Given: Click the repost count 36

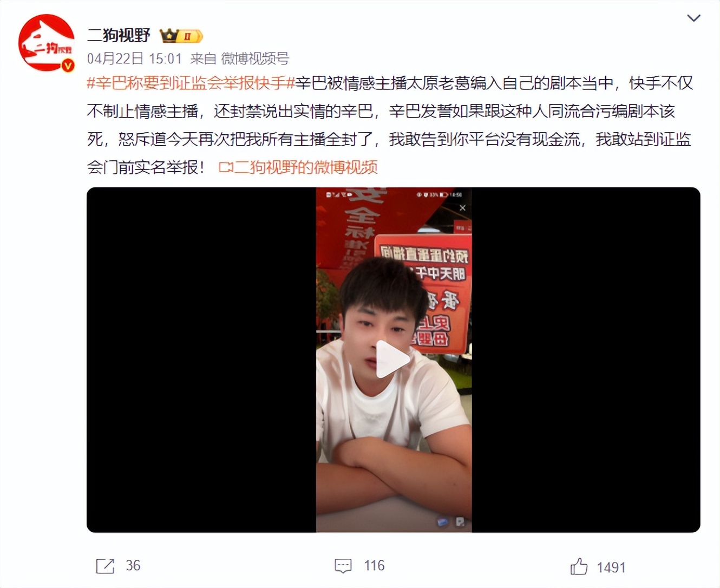Looking at the screenshot, I should point(133,566).
